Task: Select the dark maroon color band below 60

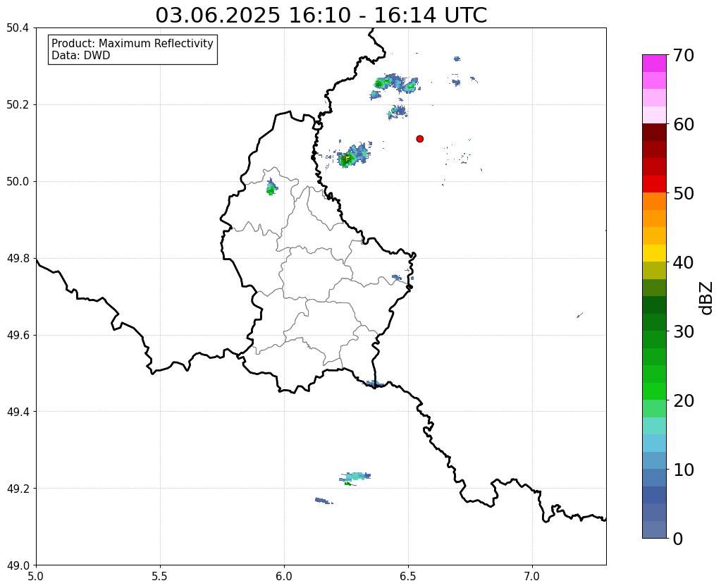Action: coord(654,133)
